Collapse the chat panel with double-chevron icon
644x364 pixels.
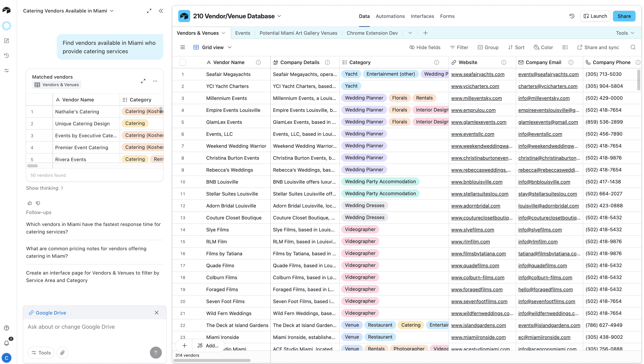(x=161, y=11)
